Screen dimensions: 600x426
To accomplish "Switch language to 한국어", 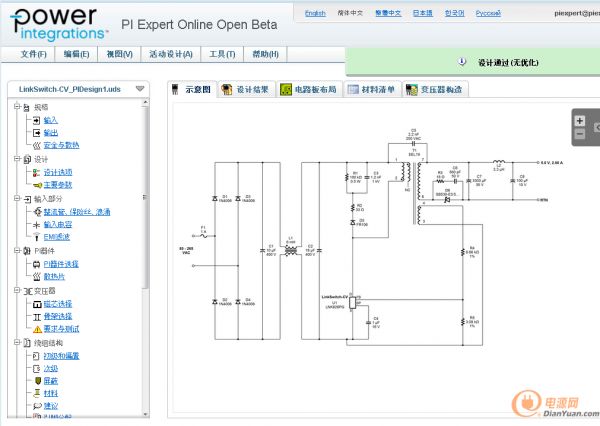I will (x=455, y=13).
